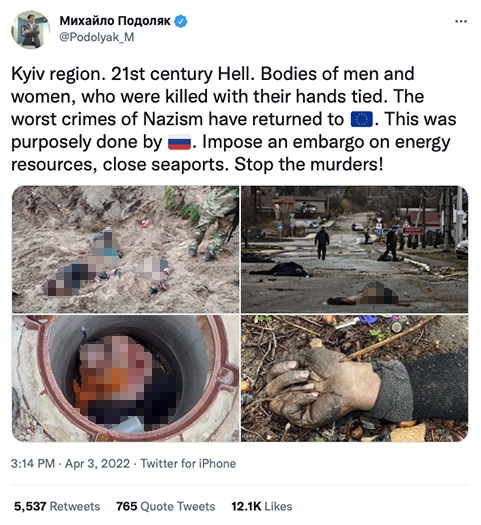Open the @Podolyak_M handle link
481x525 pixels.
pos(97,37)
